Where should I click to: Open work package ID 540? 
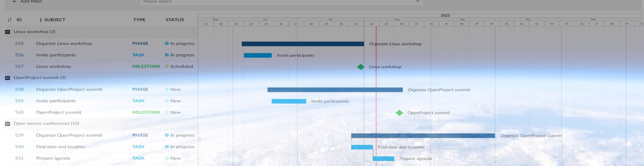click(19, 147)
